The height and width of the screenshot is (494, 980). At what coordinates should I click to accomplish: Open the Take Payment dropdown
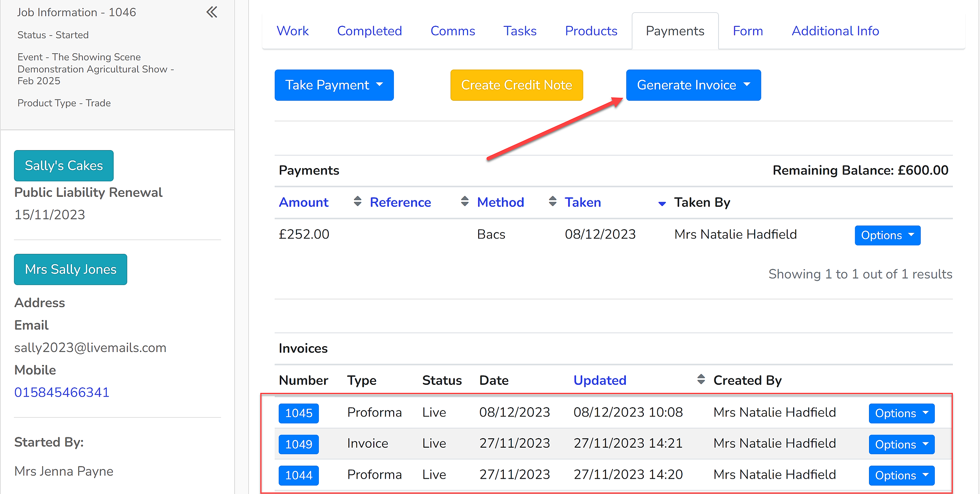point(334,85)
